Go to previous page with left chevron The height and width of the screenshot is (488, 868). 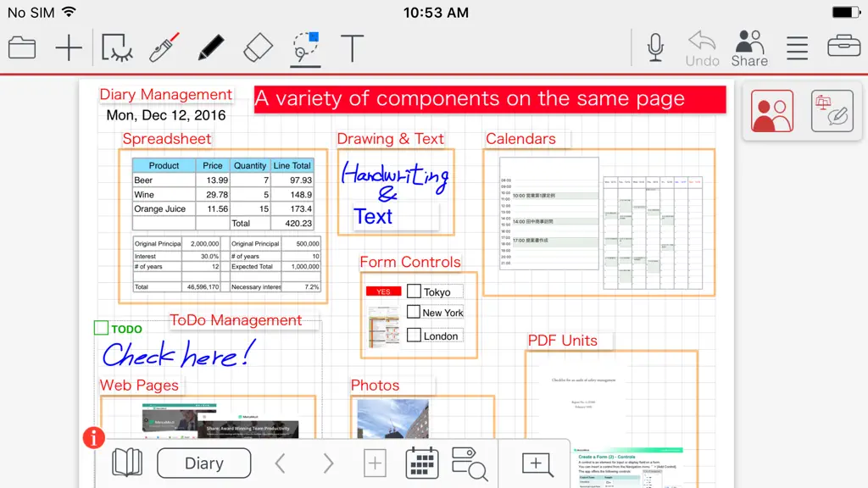[x=280, y=463]
